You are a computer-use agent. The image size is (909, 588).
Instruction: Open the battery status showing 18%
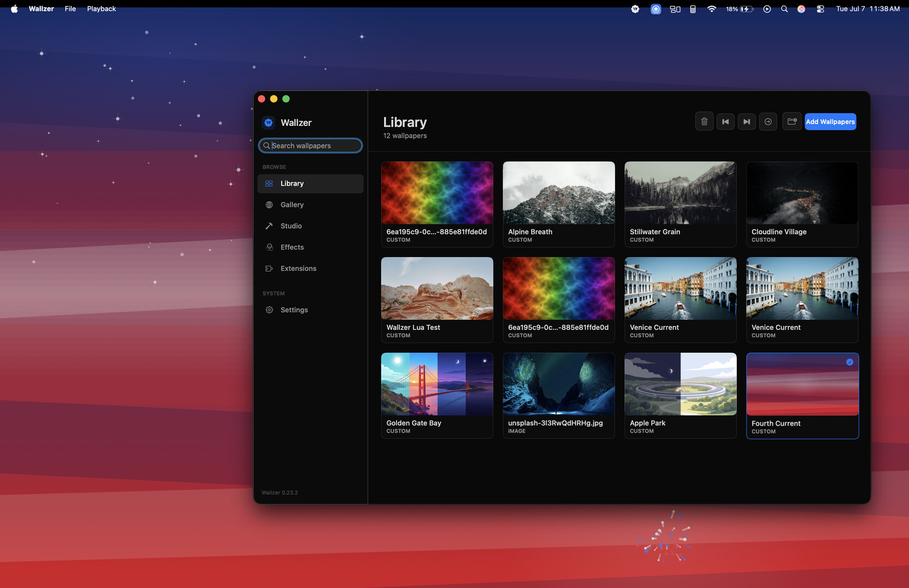pyautogui.click(x=740, y=9)
